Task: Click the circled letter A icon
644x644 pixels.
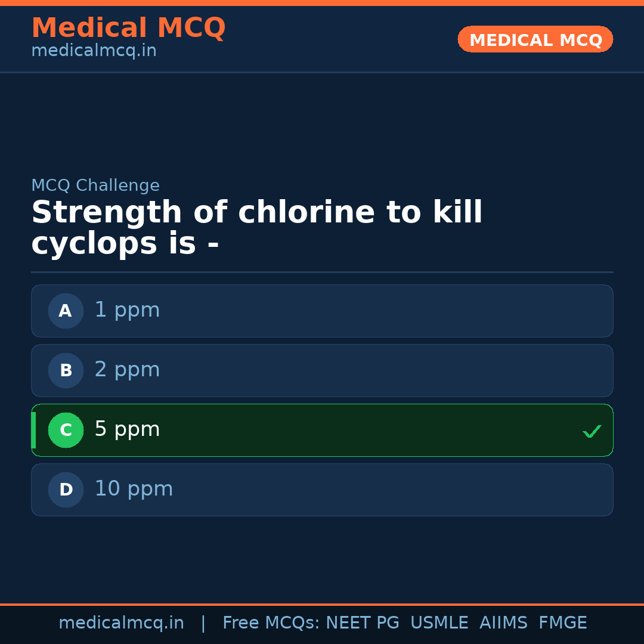Action: point(66,311)
